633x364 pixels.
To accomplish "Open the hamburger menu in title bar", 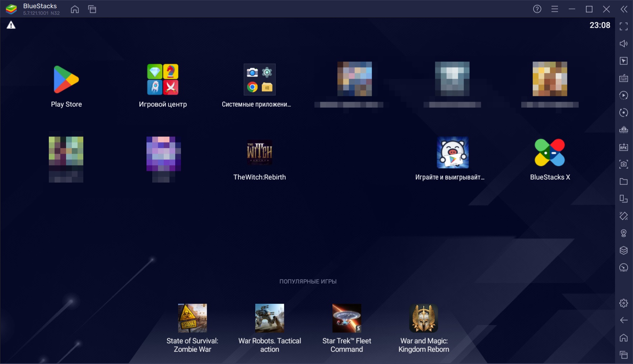I will tap(555, 9).
